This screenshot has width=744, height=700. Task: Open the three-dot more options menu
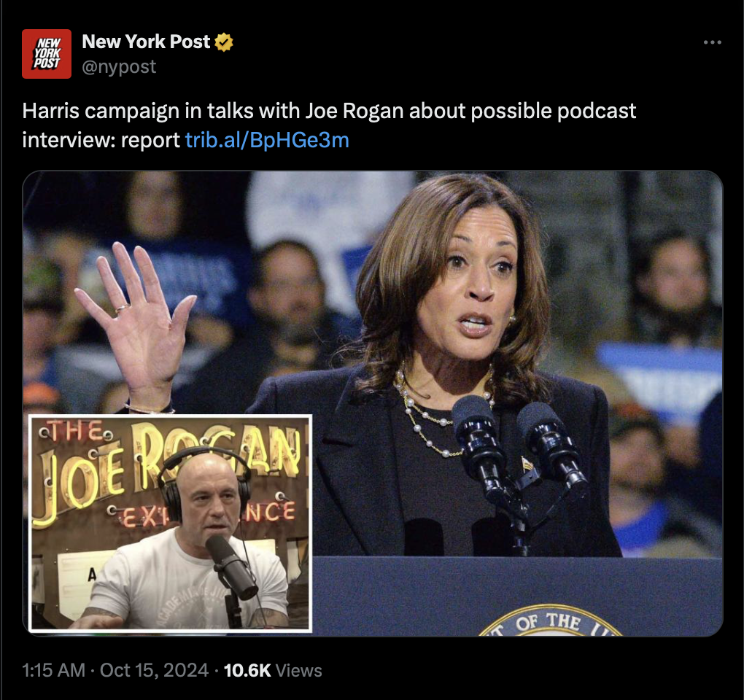pos(712,42)
